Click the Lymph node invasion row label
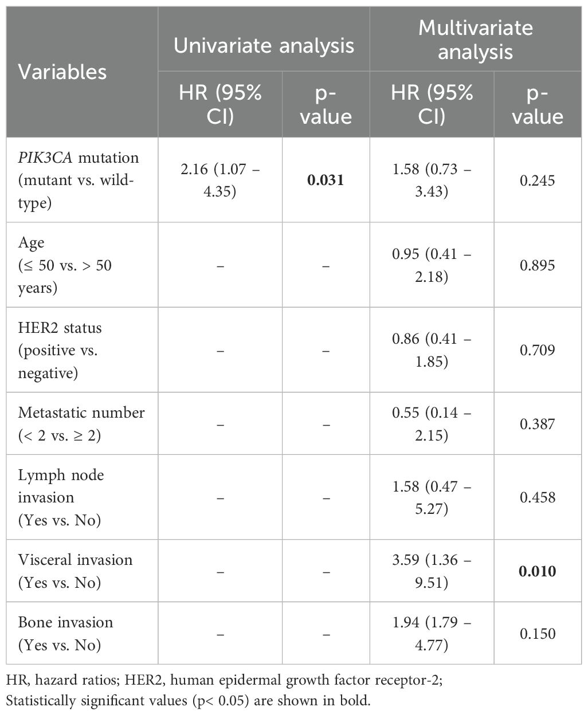Viewport: 588px width, 715px height. (61, 497)
